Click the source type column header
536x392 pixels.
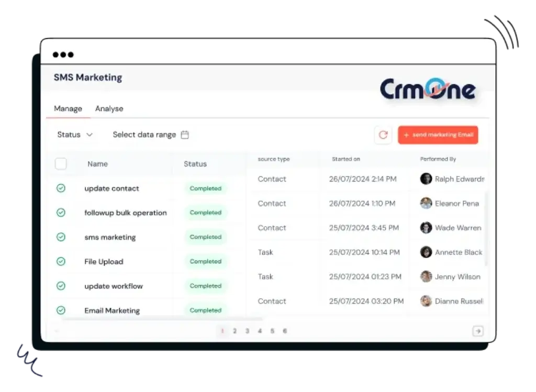(273, 159)
